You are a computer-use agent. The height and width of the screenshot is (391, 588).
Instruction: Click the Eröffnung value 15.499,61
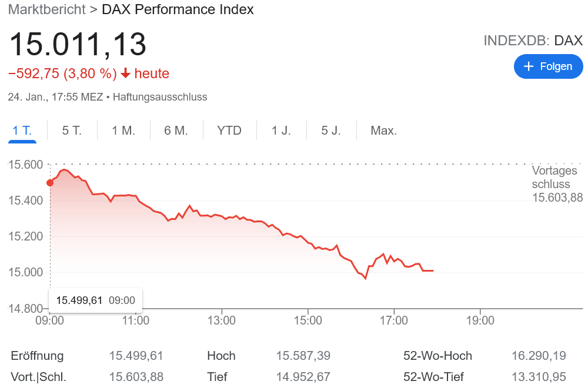[136, 356]
